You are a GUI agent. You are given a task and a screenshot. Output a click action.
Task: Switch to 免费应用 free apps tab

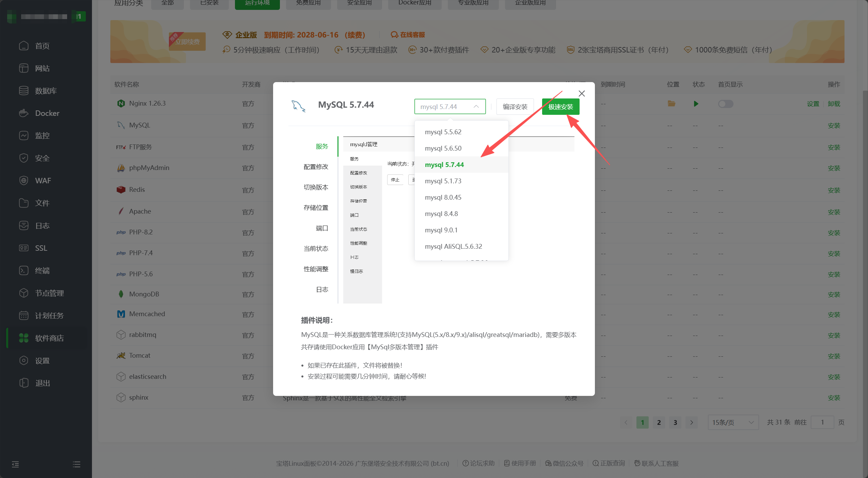coord(308,3)
